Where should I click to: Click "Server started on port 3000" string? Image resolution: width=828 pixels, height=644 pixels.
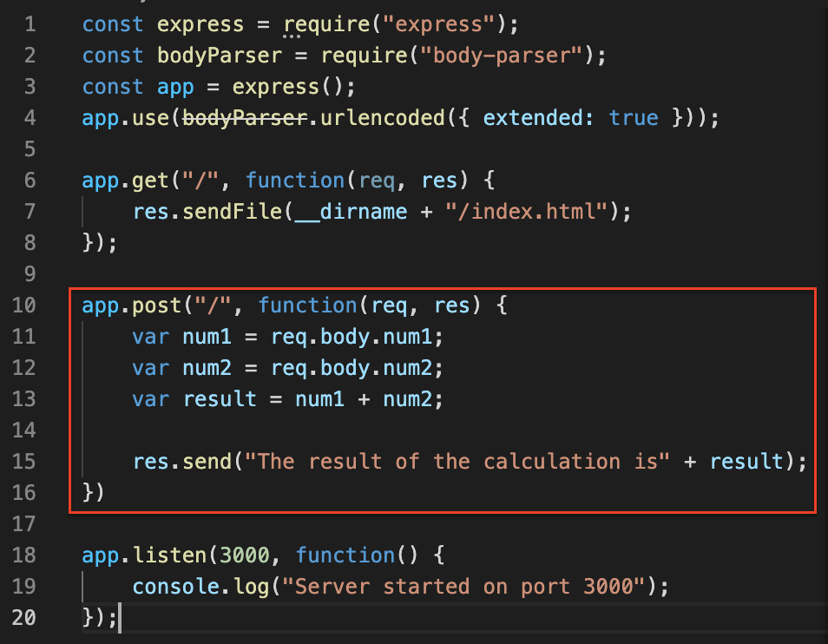(x=463, y=587)
